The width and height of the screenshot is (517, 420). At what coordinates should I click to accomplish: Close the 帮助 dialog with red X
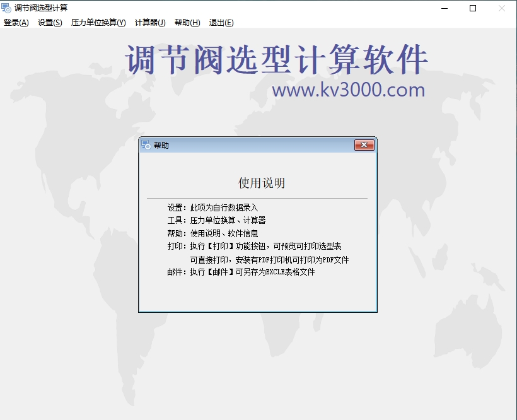(364, 144)
